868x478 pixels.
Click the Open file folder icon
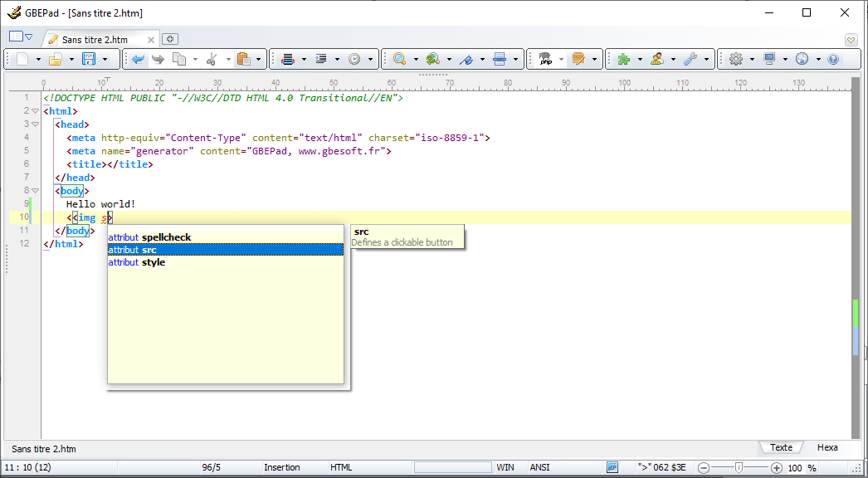pyautogui.click(x=55, y=59)
